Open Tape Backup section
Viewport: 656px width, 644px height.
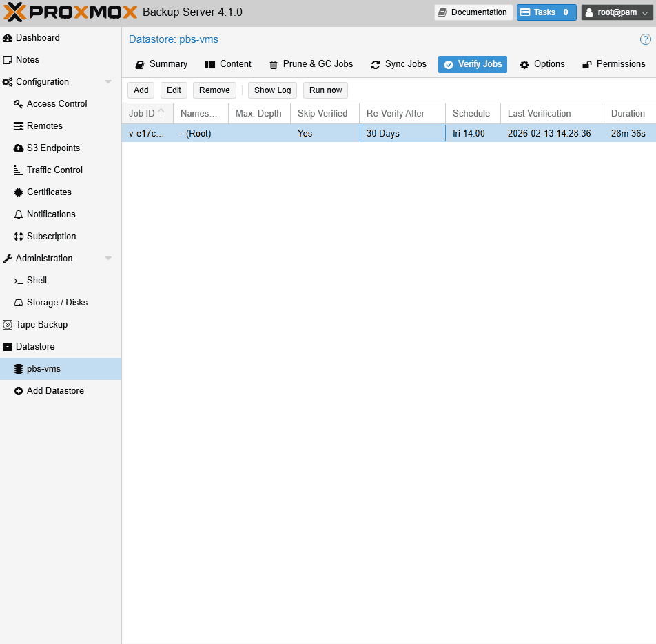point(41,325)
